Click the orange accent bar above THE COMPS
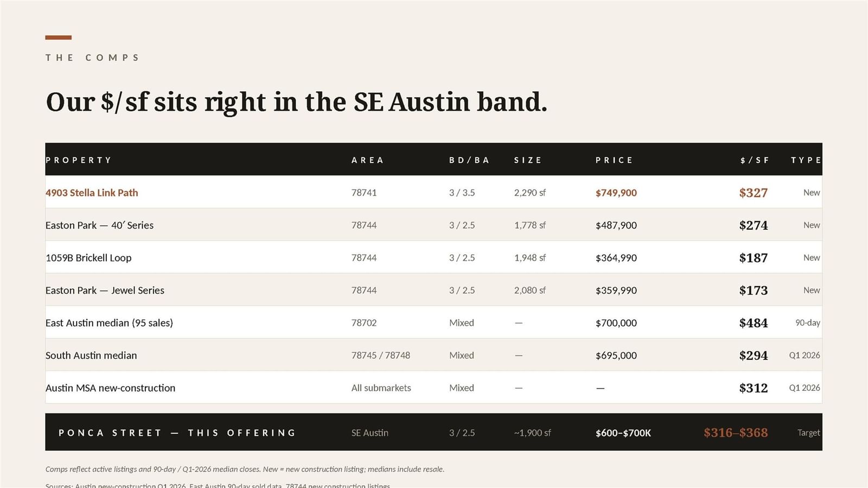This screenshot has width=868, height=488. 58,37
